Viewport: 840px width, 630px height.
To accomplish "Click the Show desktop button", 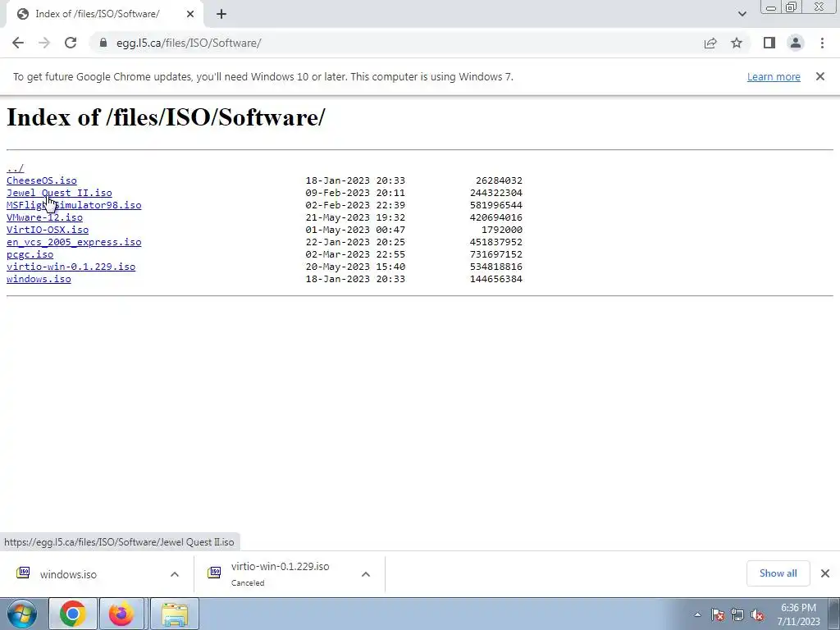I will 834,614.
